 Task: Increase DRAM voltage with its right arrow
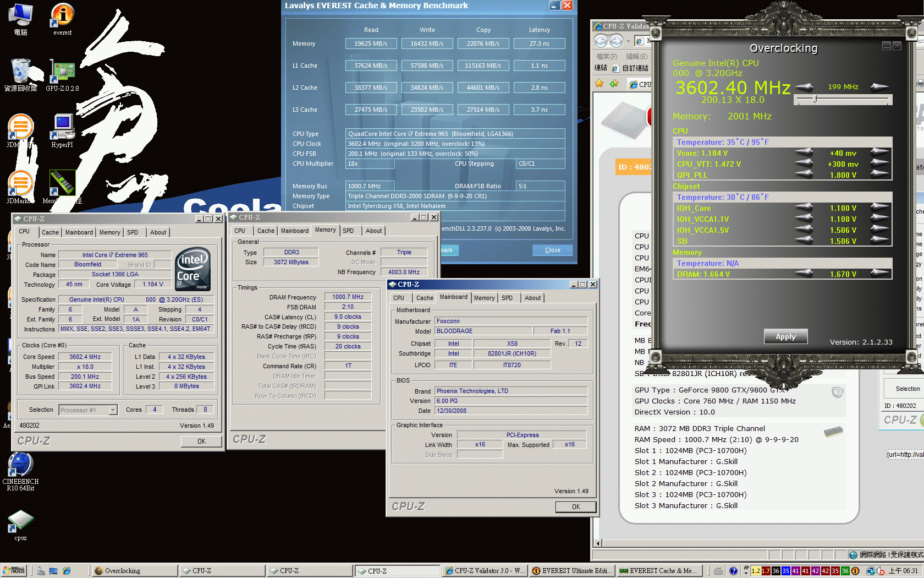coord(880,274)
